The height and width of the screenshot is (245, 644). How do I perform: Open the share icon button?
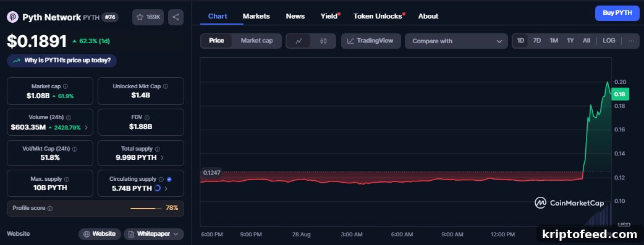pyautogui.click(x=176, y=17)
